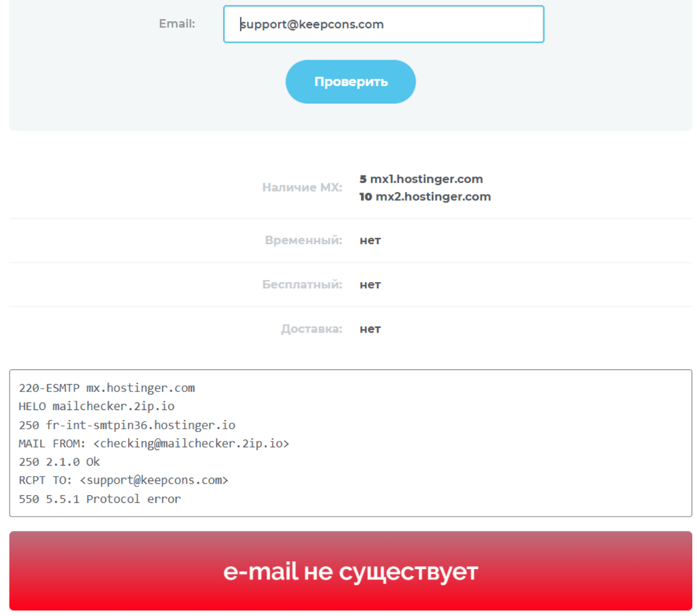Click the нет value next to Доставка
Screen dimensions: 697x616
(x=370, y=329)
